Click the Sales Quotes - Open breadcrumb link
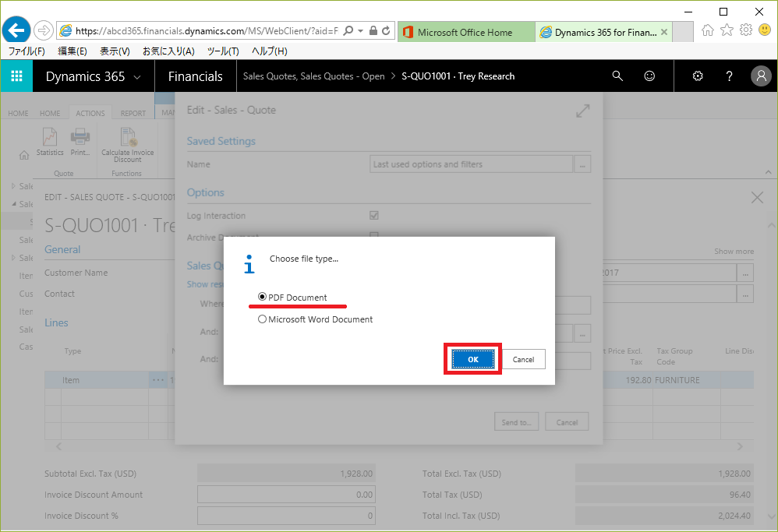The height and width of the screenshot is (532, 778). coord(342,76)
